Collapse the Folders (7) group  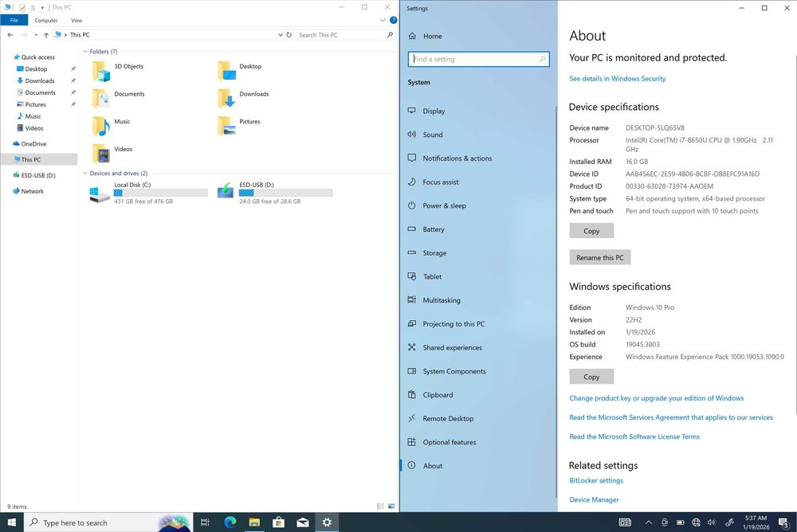point(85,51)
